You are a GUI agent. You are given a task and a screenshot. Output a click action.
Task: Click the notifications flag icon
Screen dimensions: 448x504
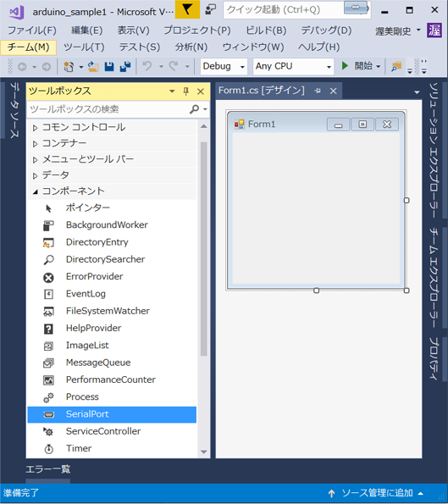point(187,9)
